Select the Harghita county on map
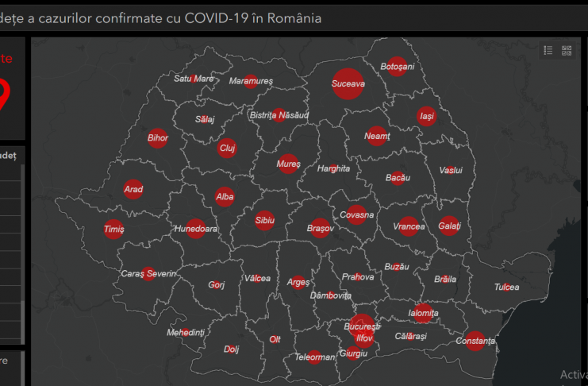The image size is (588, 386). point(333,168)
